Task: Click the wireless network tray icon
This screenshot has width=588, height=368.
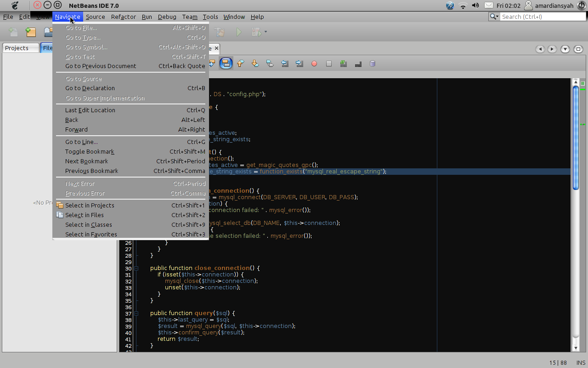Action: coord(463,6)
